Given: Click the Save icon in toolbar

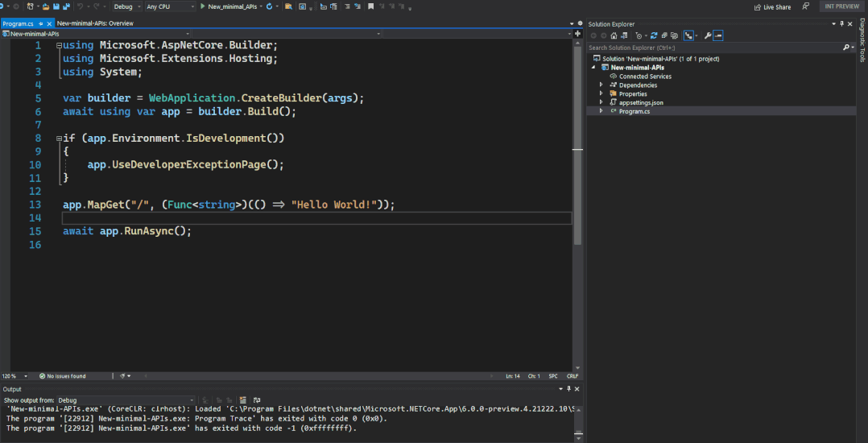Looking at the screenshot, I should tap(56, 6).
